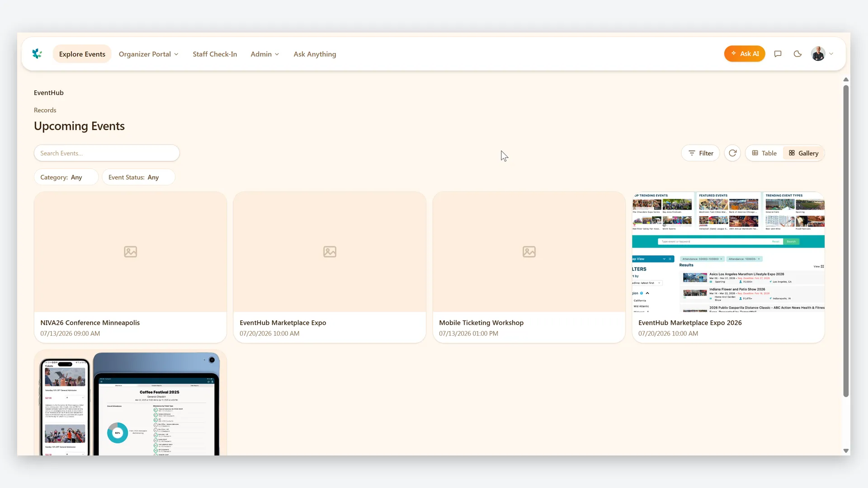Open Ask Anything page
The image size is (868, 488).
[x=315, y=54]
